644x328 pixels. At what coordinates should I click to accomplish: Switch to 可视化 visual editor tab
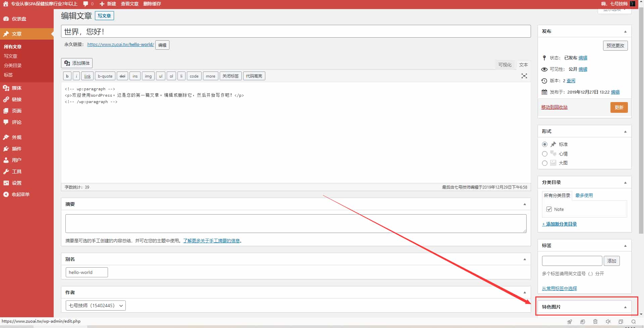pyautogui.click(x=504, y=65)
